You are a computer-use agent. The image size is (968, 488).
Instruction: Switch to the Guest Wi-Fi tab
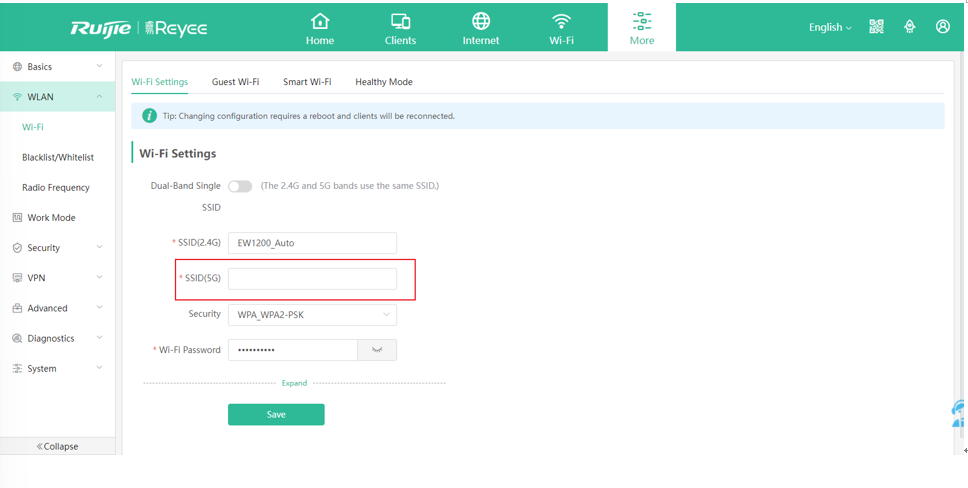pos(235,82)
